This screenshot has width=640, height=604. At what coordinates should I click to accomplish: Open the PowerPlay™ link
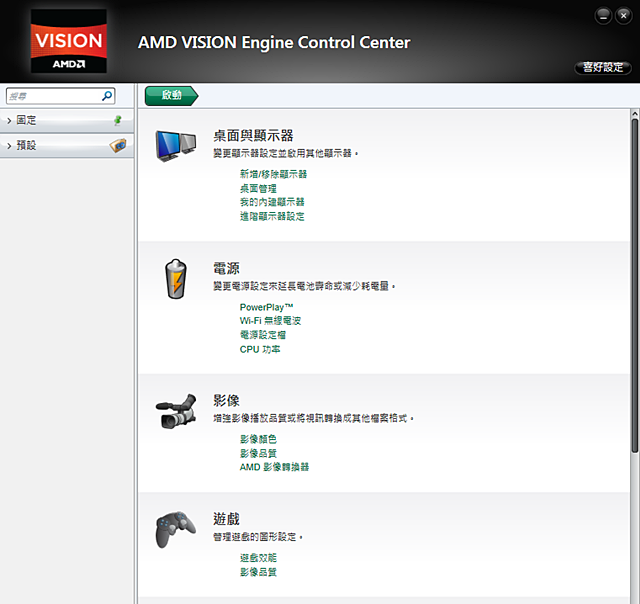pyautogui.click(x=267, y=307)
